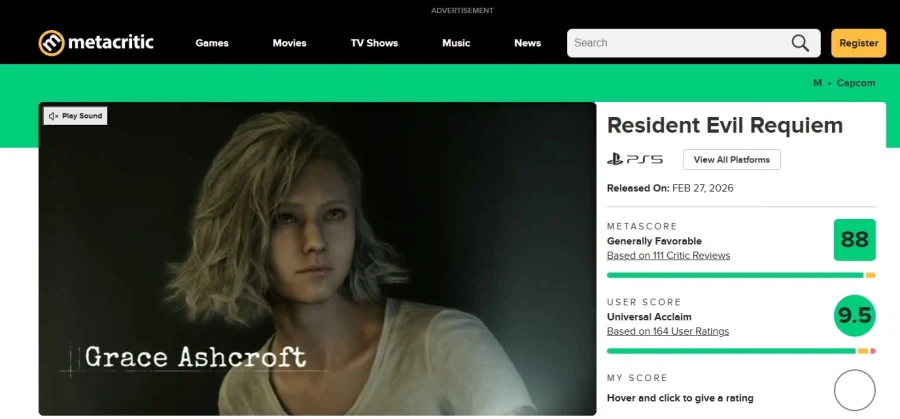The width and height of the screenshot is (900, 419).
Task: Click the User Score 9.5 circle
Action: (x=854, y=316)
